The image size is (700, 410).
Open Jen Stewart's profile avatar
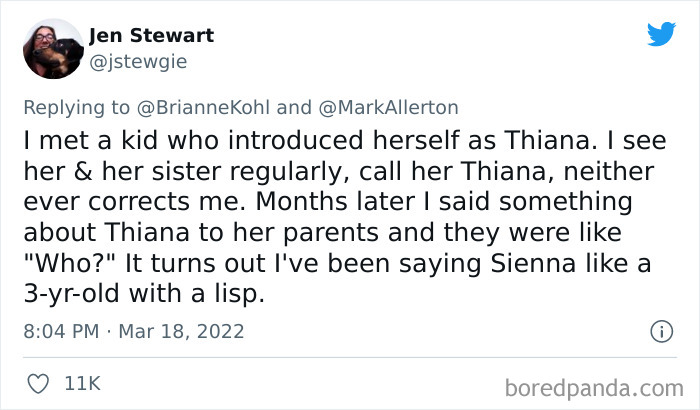(x=52, y=48)
